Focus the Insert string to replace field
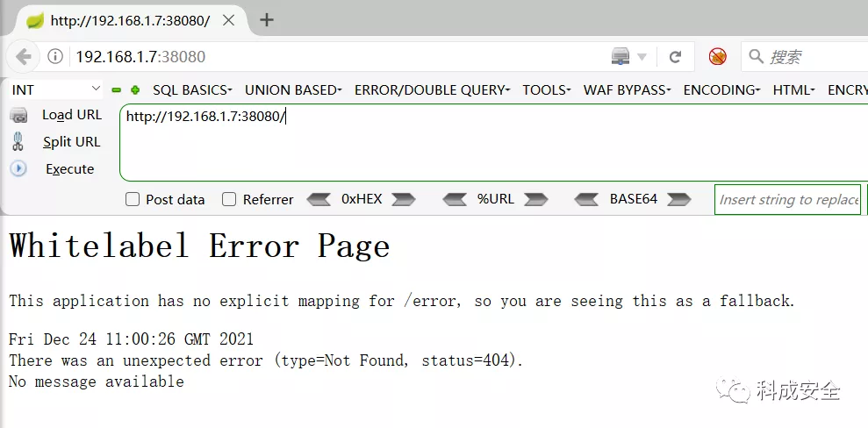Image resolution: width=868 pixels, height=428 pixels. (x=788, y=200)
